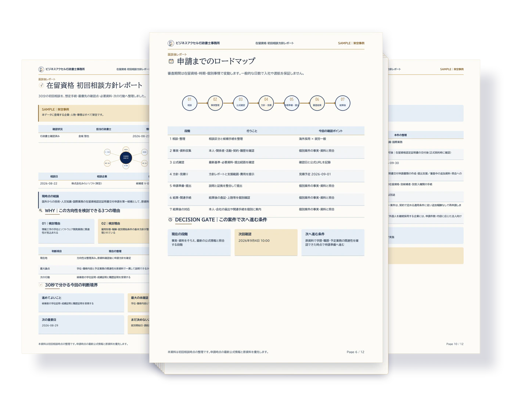The height and width of the screenshot is (399, 532).
Task: Click the 今回の確認ポイント column header
Action: (331, 131)
